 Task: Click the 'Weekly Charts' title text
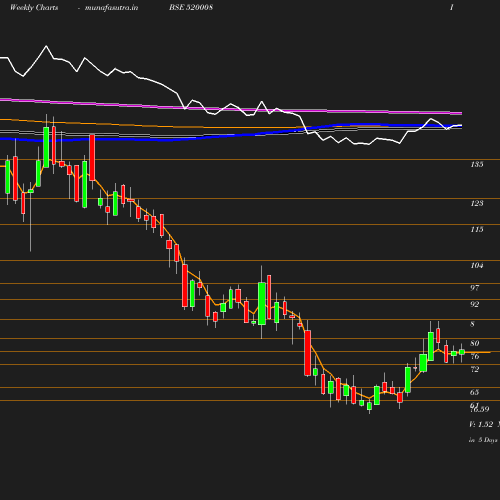pyautogui.click(x=34, y=7)
